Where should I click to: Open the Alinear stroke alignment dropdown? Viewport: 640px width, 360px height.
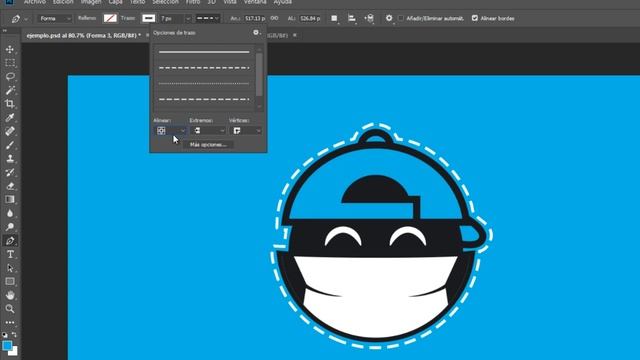[x=171, y=131]
